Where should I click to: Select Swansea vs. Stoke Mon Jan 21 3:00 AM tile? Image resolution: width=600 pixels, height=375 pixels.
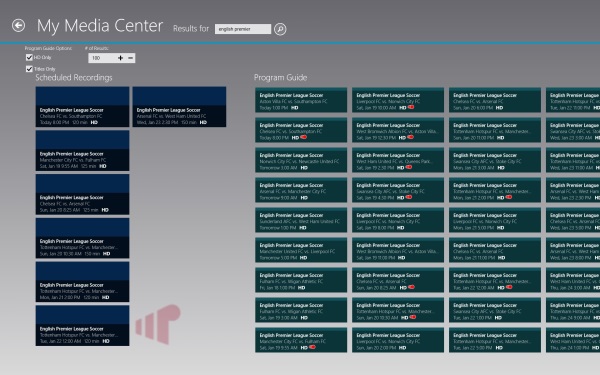(x=495, y=160)
